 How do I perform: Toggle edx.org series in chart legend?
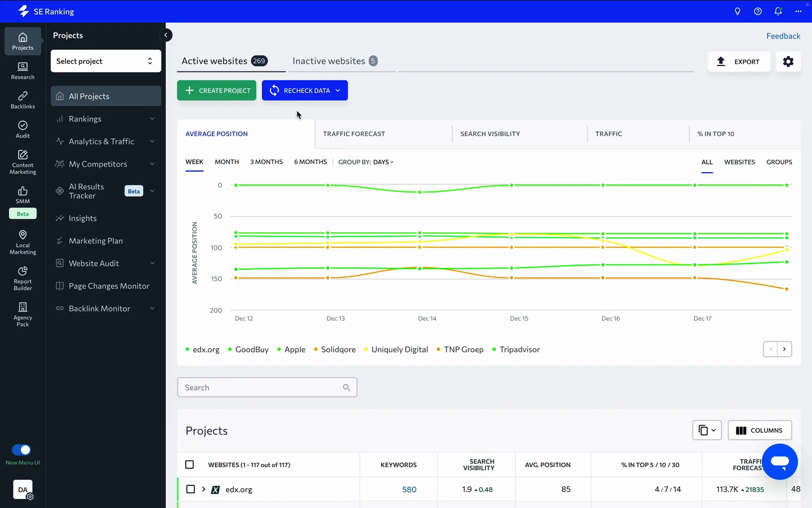click(x=203, y=349)
